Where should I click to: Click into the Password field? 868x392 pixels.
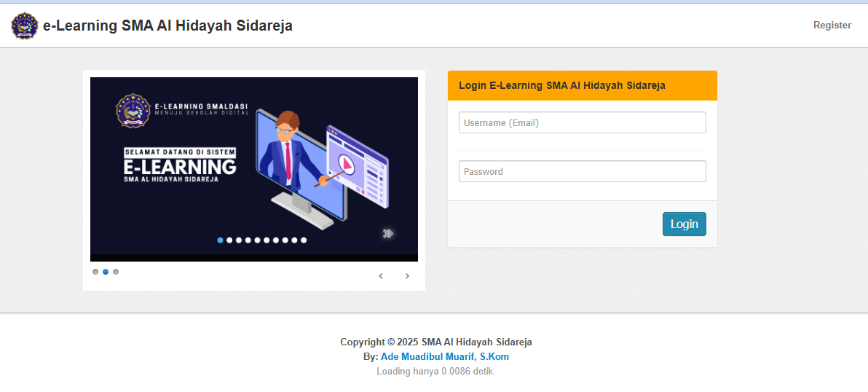[x=582, y=171]
